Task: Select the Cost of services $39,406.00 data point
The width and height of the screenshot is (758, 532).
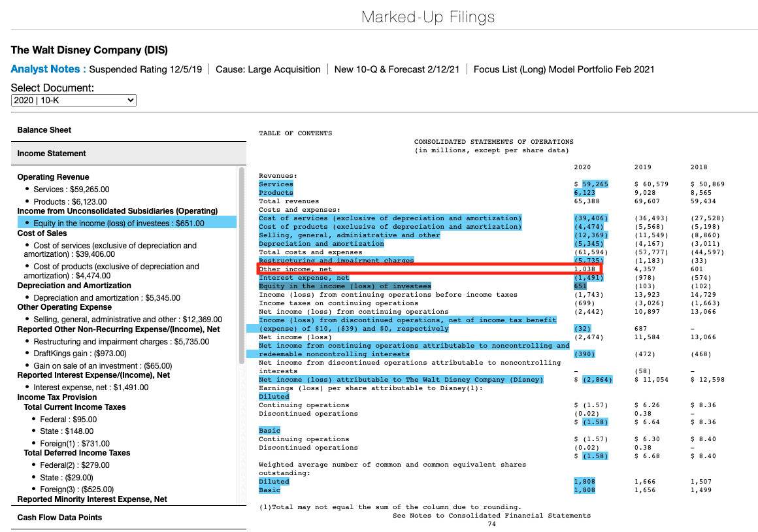Action: tap(110, 250)
